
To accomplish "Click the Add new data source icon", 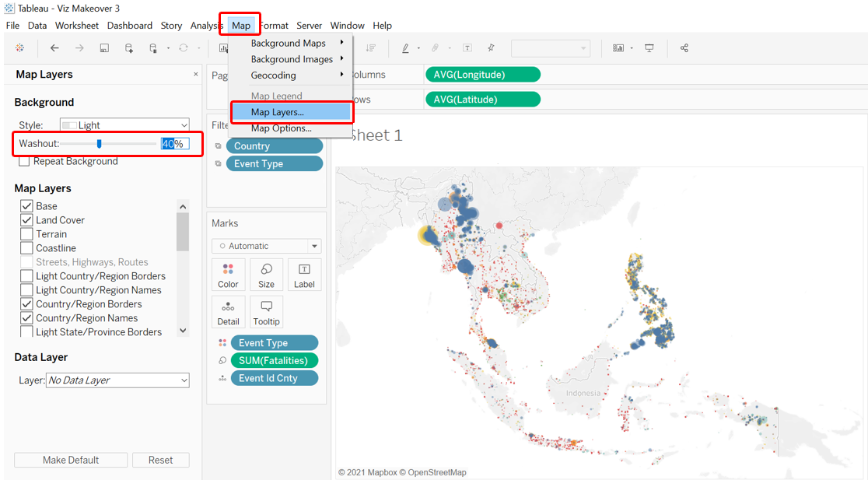I will tap(129, 48).
